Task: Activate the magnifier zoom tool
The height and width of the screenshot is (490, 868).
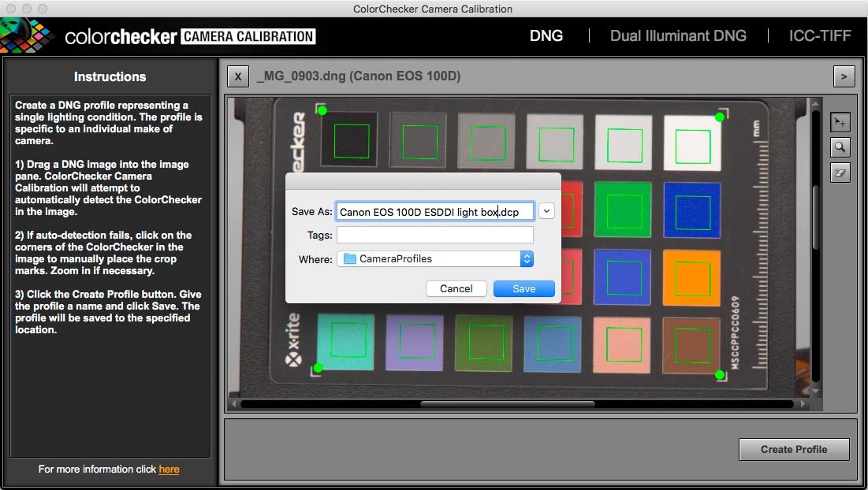Action: click(840, 147)
